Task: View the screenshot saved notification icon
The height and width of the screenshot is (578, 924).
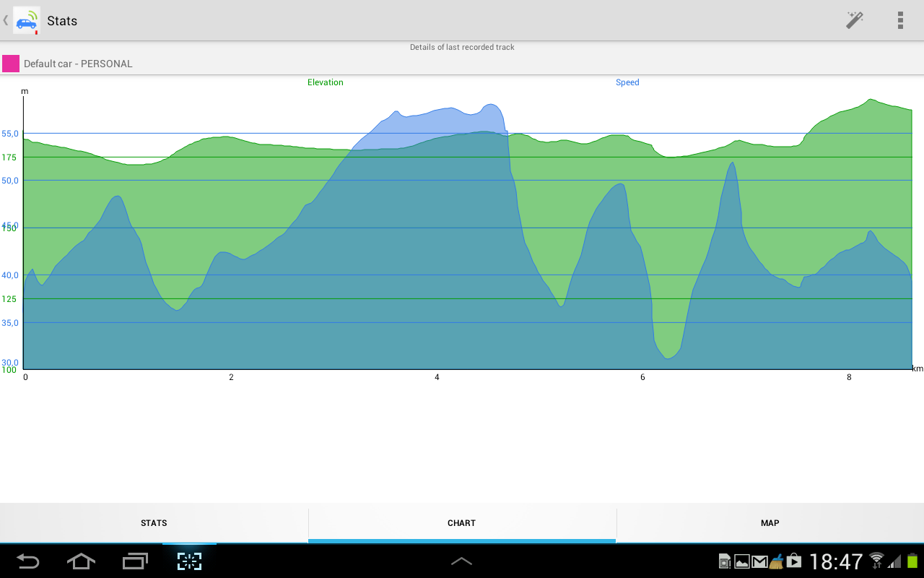Action: coord(741,561)
